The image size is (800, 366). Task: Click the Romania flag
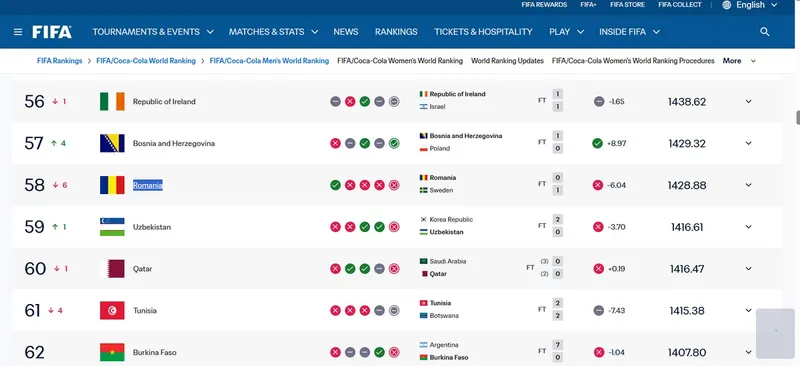tap(112, 185)
